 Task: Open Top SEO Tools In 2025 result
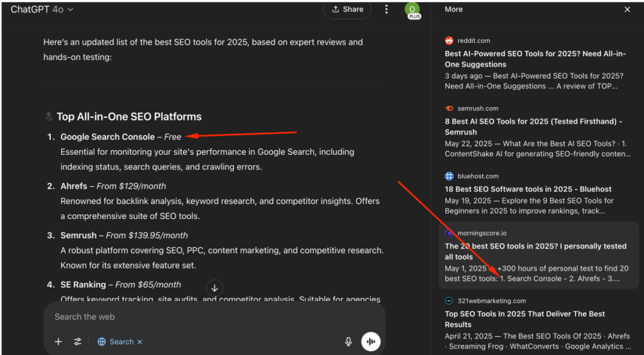(525, 319)
